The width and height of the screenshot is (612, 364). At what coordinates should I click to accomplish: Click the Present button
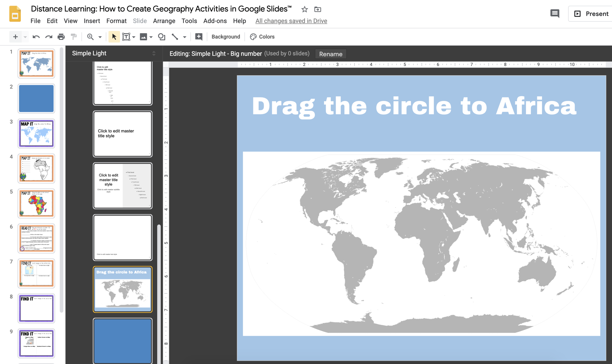(x=591, y=14)
